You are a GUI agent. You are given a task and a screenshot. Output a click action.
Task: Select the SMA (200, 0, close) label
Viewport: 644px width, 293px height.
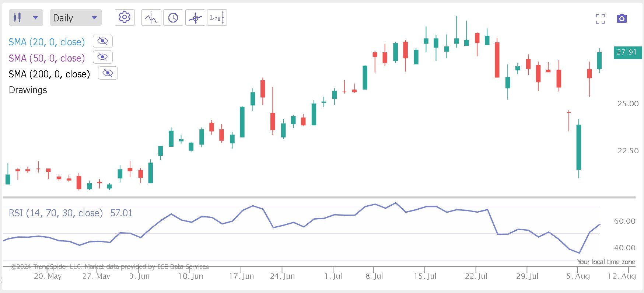point(49,74)
